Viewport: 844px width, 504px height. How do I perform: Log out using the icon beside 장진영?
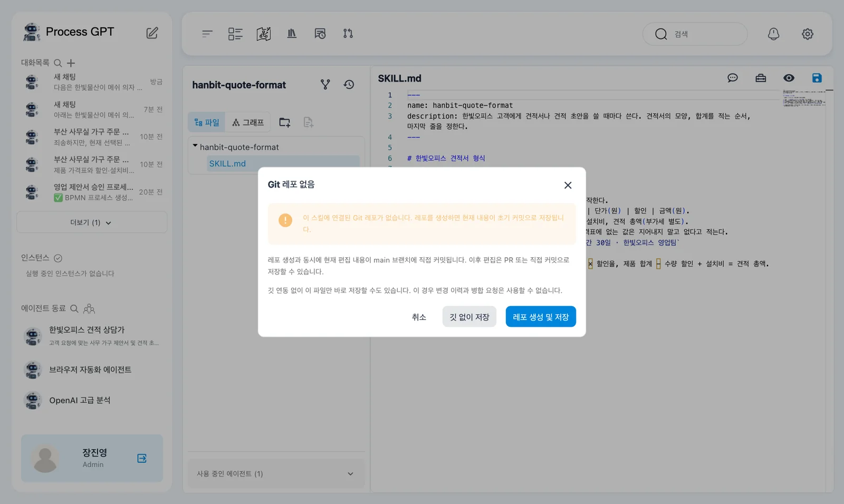coord(142,458)
